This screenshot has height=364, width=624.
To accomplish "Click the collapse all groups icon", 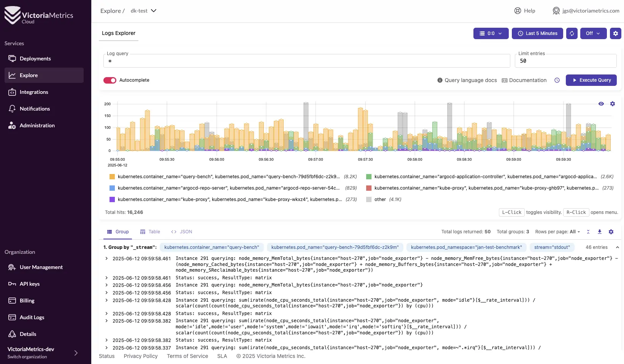I will pyautogui.click(x=588, y=232).
